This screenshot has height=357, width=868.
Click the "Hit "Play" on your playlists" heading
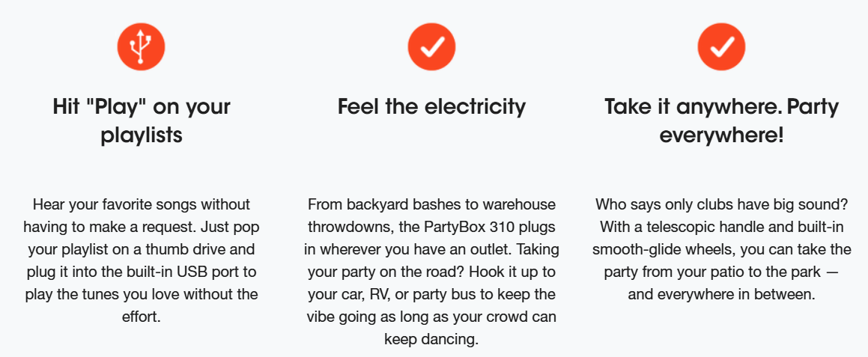[141, 120]
